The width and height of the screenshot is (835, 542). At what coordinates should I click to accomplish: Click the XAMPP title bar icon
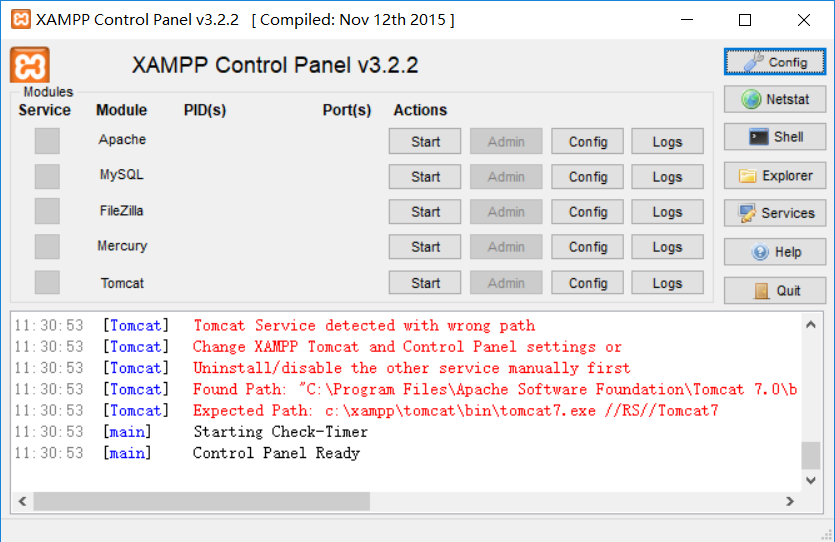[20, 20]
